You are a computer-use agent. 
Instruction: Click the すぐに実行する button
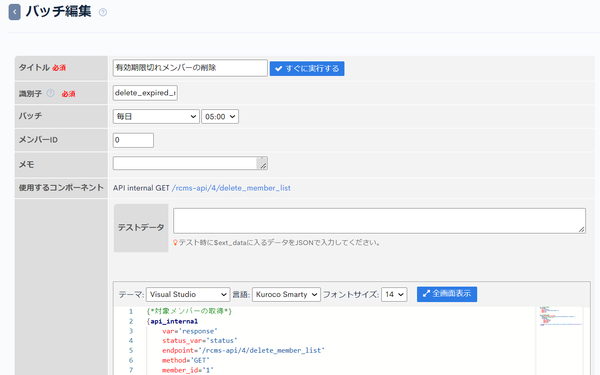click(x=307, y=68)
